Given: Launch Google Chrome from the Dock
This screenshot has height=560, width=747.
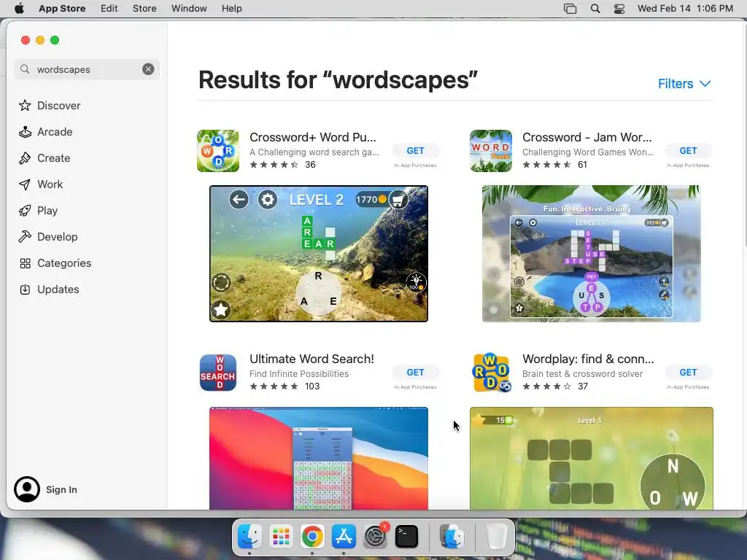Looking at the screenshot, I should (x=312, y=536).
